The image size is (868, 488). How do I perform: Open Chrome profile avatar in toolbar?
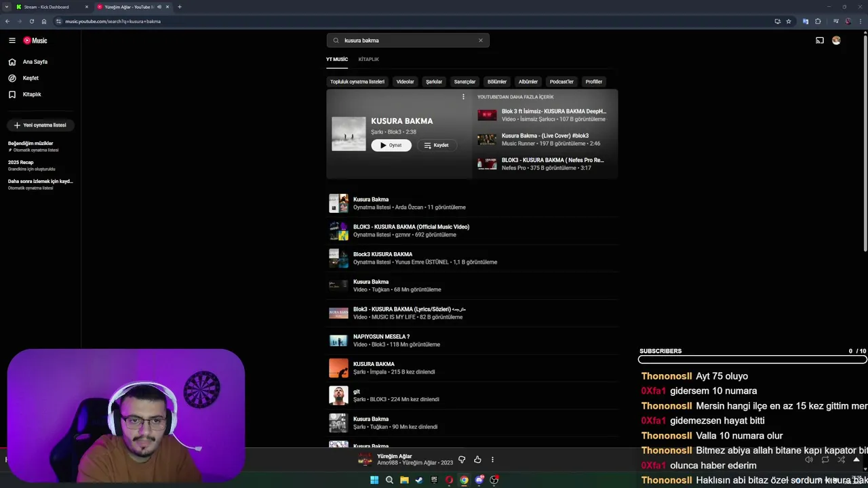pos(848,21)
